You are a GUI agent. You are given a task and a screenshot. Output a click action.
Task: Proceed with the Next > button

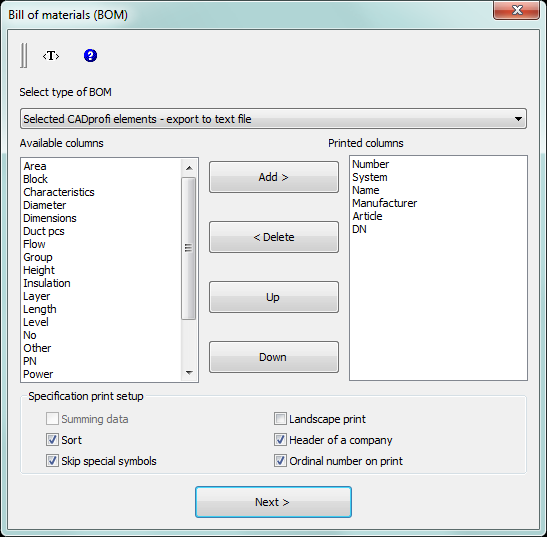coord(273,502)
